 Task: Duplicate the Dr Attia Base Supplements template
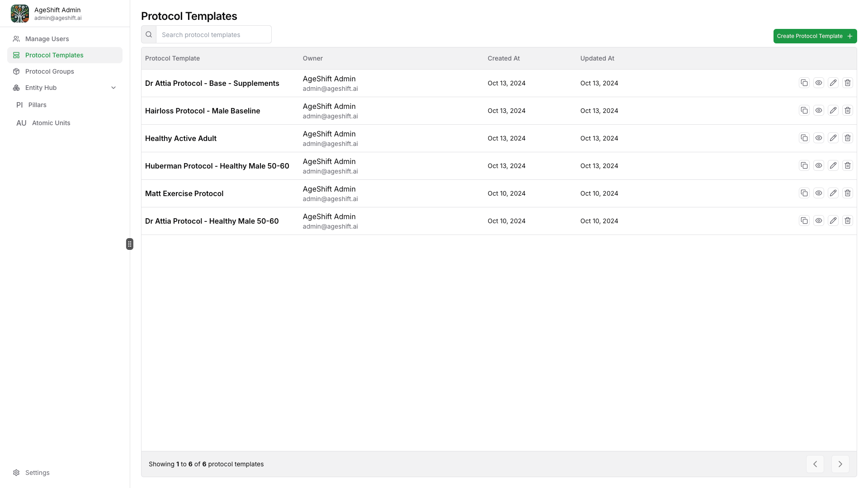pyautogui.click(x=804, y=83)
